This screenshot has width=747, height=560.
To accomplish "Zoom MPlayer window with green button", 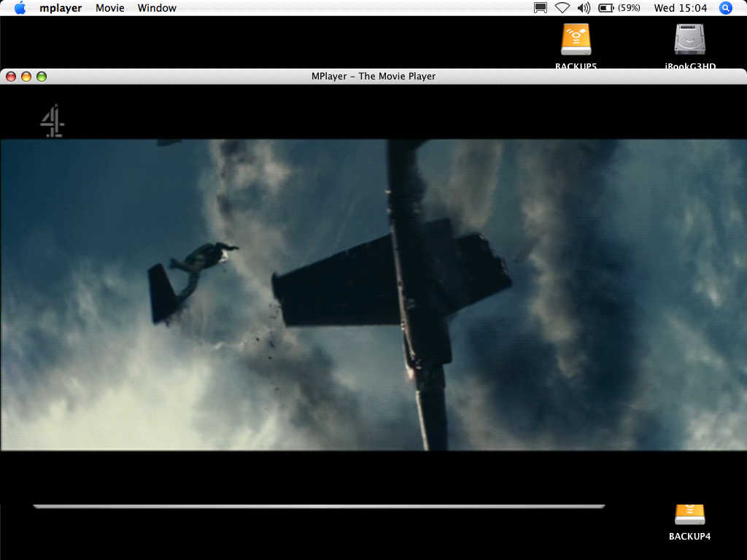I will [x=42, y=76].
